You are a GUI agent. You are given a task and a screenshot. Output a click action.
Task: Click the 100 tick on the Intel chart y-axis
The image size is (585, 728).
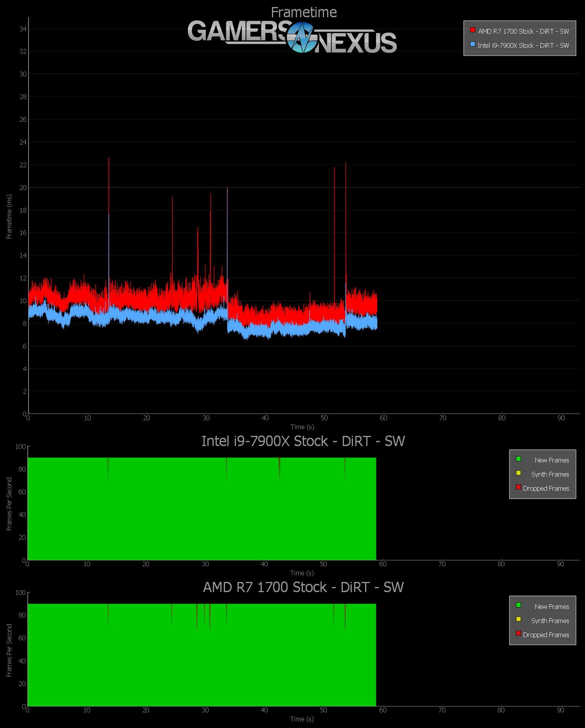click(x=20, y=446)
